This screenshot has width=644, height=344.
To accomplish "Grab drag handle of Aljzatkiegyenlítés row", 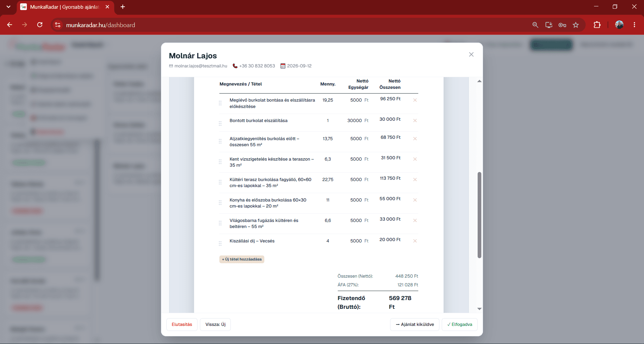I will click(220, 141).
